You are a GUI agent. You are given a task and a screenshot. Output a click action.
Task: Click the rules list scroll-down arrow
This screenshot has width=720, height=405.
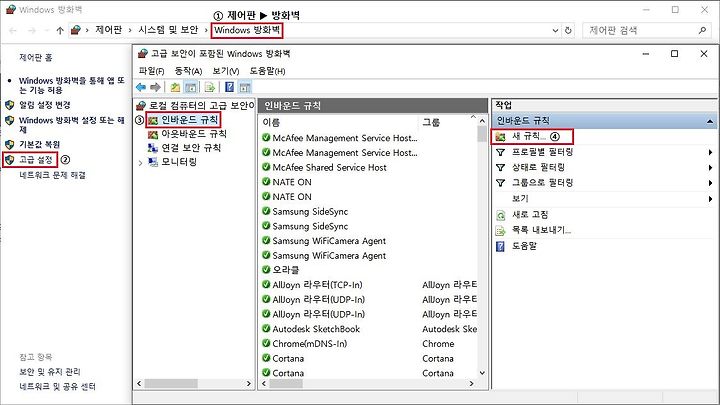pos(482,373)
